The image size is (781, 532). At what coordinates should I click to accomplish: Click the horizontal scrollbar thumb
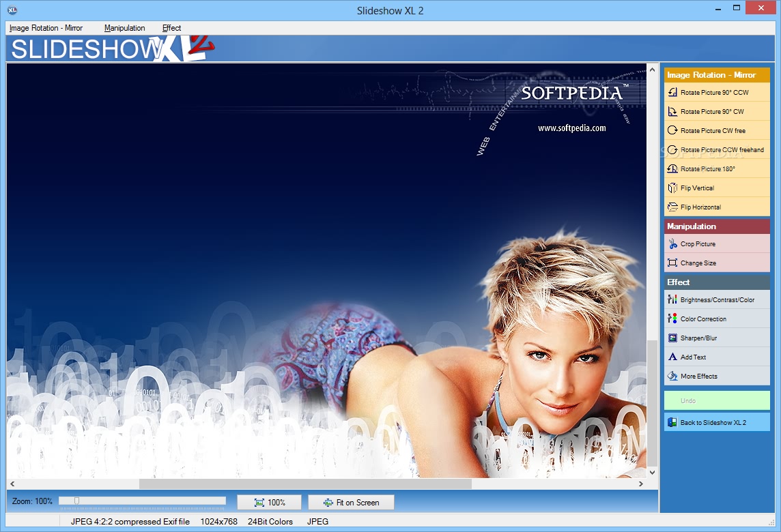click(305, 484)
